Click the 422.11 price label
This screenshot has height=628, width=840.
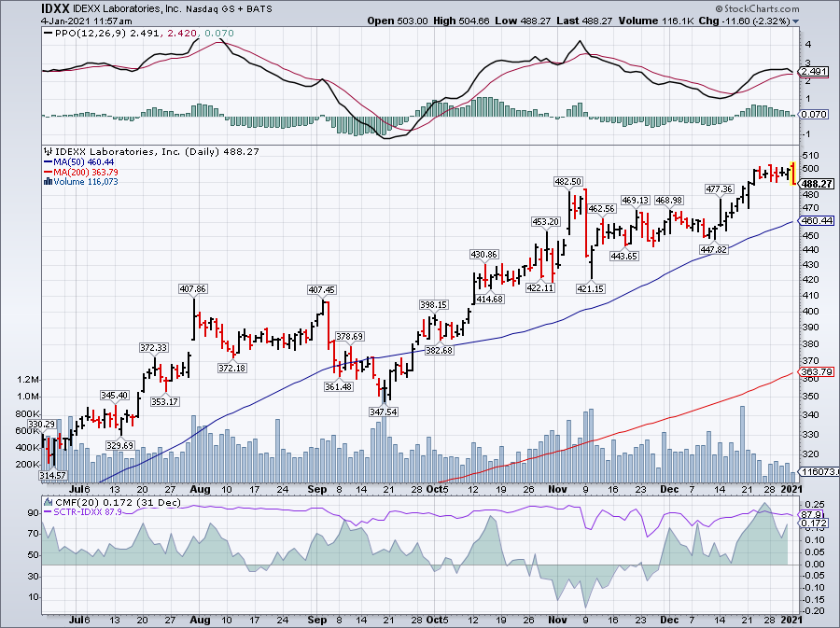(540, 288)
